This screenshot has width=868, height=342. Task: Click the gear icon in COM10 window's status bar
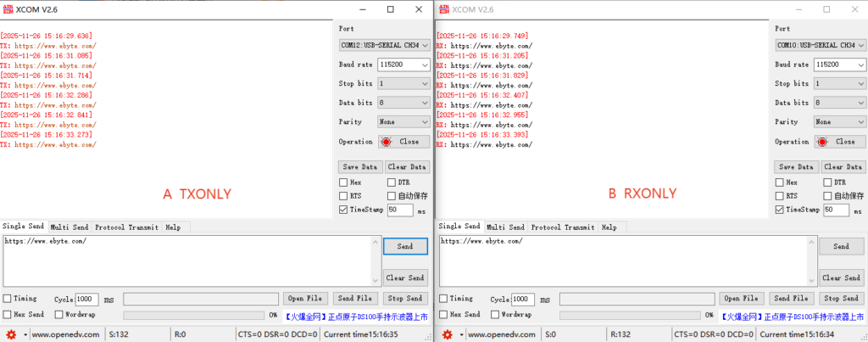(448, 335)
